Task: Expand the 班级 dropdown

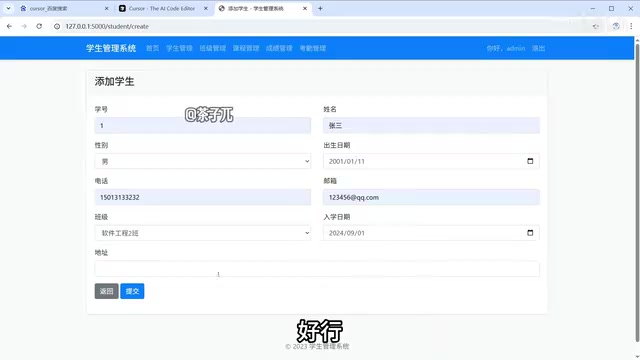Action: click(202, 233)
